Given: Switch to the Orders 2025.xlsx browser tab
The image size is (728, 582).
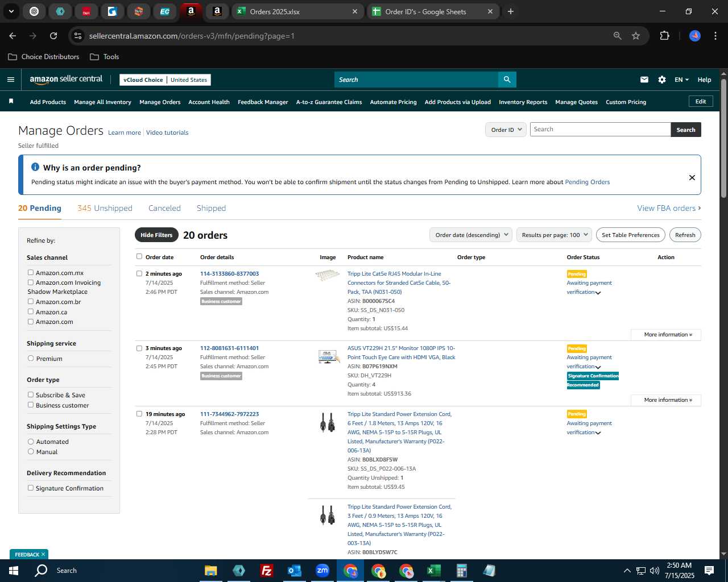Looking at the screenshot, I should 297,11.
